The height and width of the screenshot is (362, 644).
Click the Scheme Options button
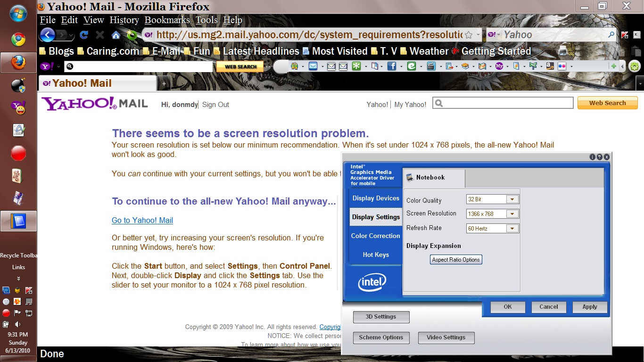[x=381, y=337]
